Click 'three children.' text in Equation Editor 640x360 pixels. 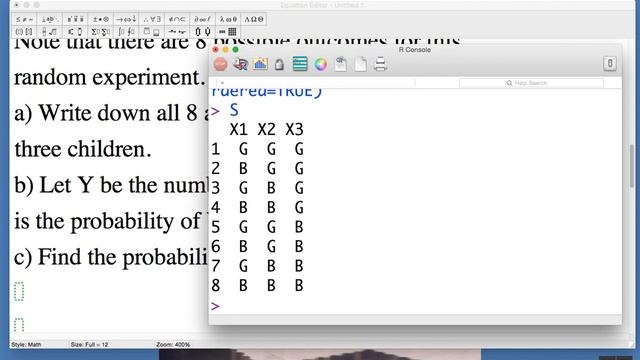pos(83,149)
